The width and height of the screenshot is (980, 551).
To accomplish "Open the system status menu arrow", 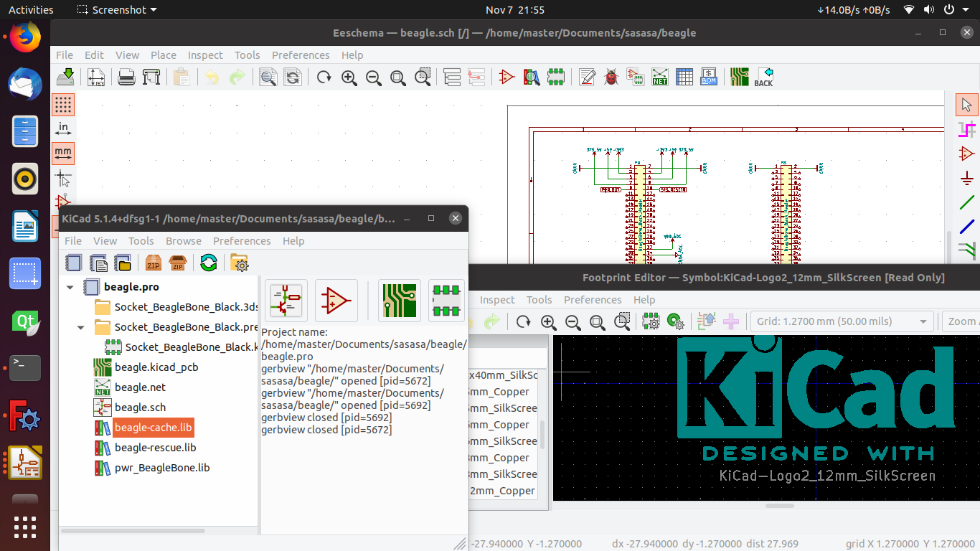I will coord(966,10).
